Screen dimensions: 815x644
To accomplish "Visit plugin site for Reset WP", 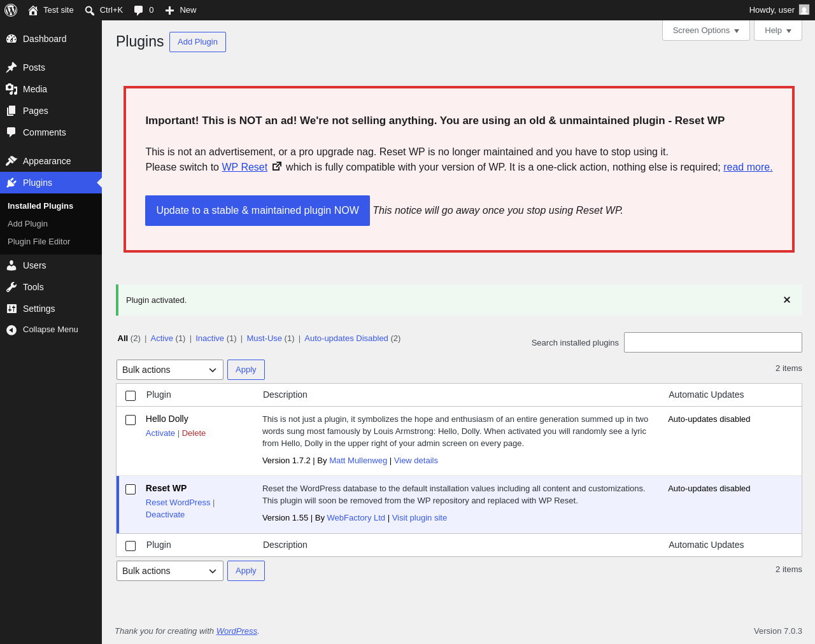I will [x=420, y=518].
